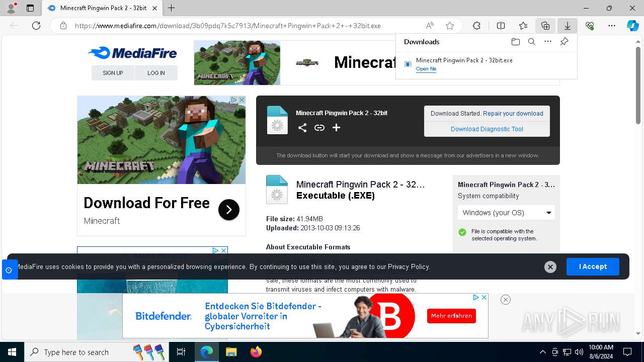
Task: Close the Minecraft sidebar ad X
Action: pyautogui.click(x=242, y=100)
